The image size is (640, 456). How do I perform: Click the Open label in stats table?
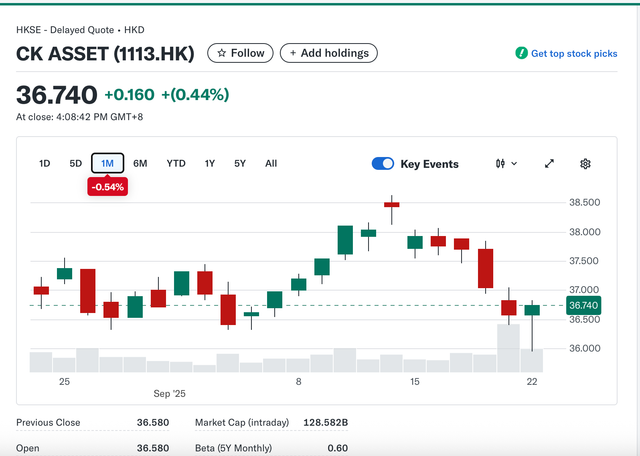coord(28,448)
